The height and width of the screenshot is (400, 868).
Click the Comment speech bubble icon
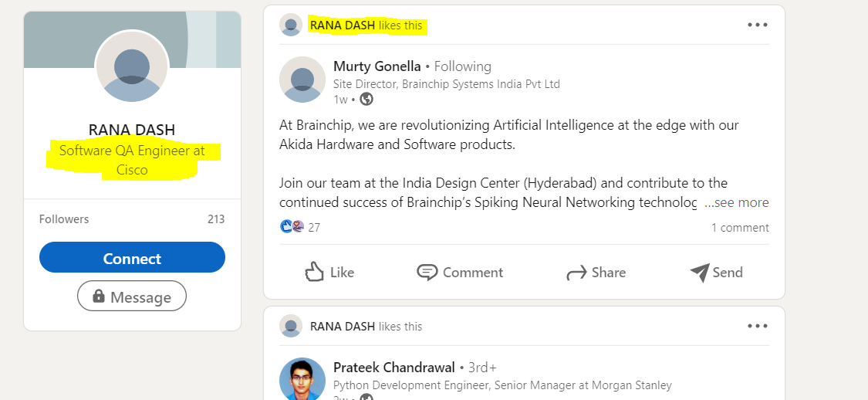point(427,272)
